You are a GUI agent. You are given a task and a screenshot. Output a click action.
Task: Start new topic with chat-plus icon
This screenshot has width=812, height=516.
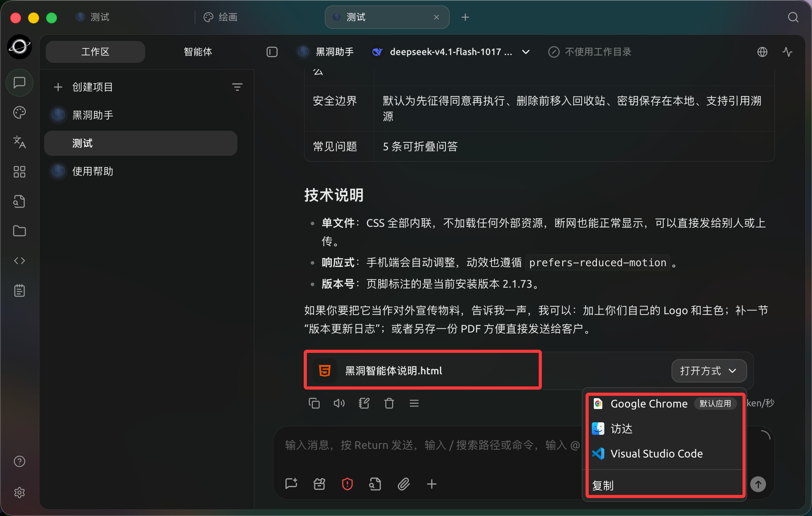coord(291,484)
